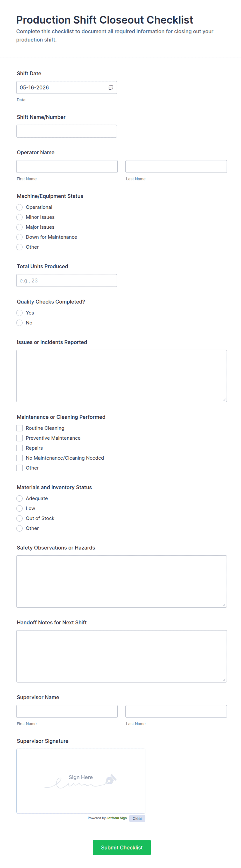Select Yes for Quality Checks Completed
The width and height of the screenshot is (241, 868).
[x=19, y=313]
